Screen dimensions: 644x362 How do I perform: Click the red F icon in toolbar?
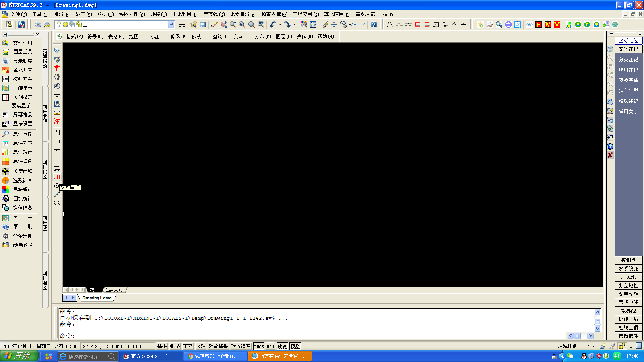(x=539, y=25)
